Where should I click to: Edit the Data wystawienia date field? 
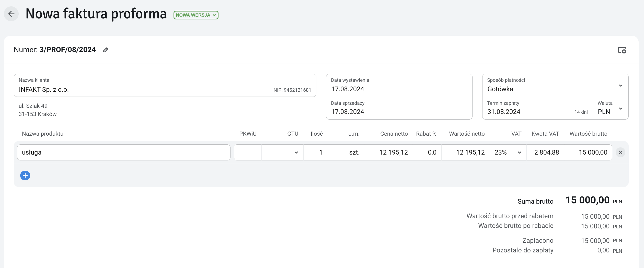(x=399, y=86)
